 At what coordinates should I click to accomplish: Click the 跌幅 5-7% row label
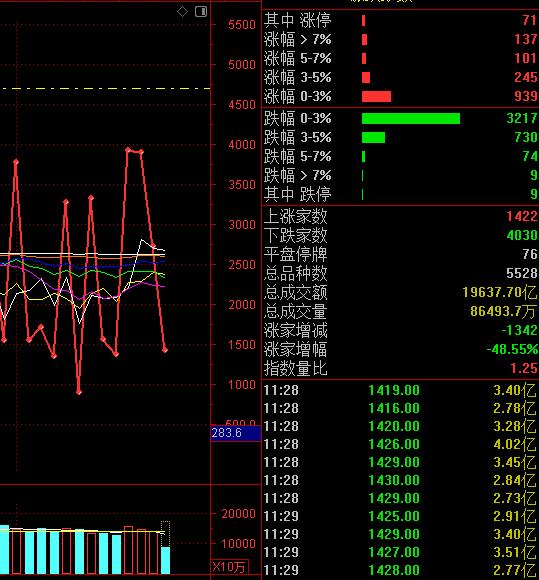pos(297,156)
